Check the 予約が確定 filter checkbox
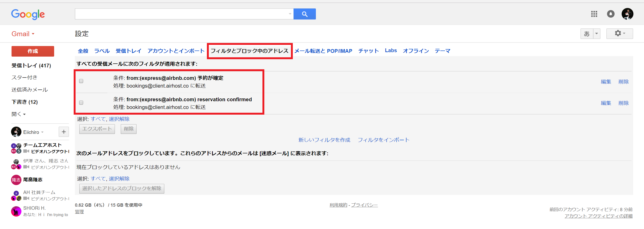Screen dimensions: 644x229 81,81
